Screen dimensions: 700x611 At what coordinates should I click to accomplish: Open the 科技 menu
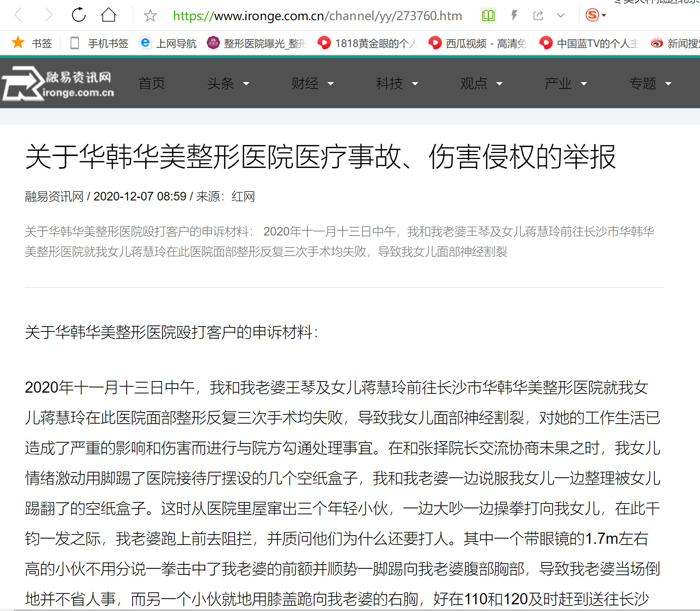click(390, 84)
